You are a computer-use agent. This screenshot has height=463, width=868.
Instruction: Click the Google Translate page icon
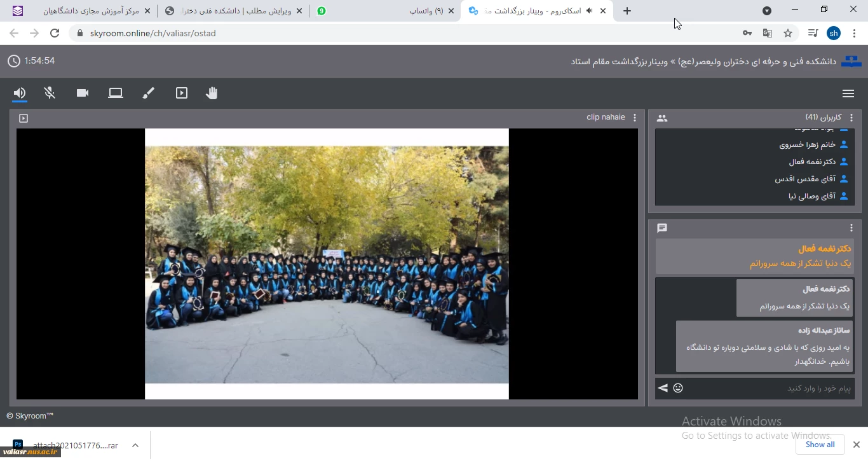click(x=768, y=33)
